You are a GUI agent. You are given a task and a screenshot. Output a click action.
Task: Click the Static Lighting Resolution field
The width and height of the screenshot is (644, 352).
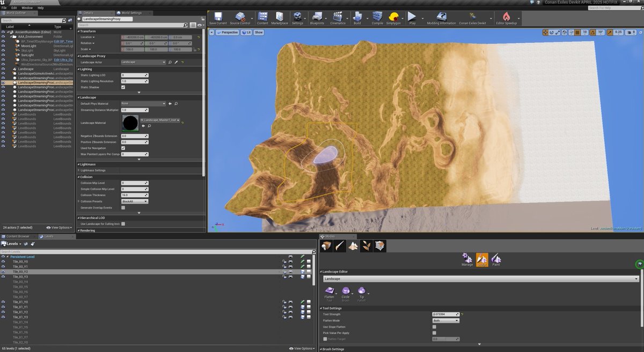[134, 81]
